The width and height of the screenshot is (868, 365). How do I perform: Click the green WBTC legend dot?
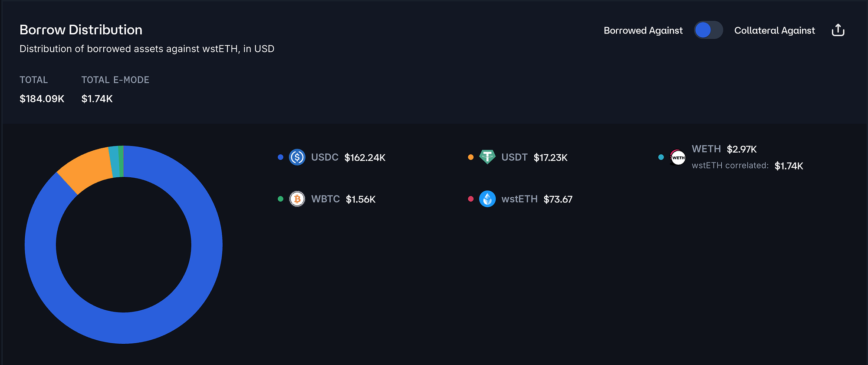click(x=280, y=199)
